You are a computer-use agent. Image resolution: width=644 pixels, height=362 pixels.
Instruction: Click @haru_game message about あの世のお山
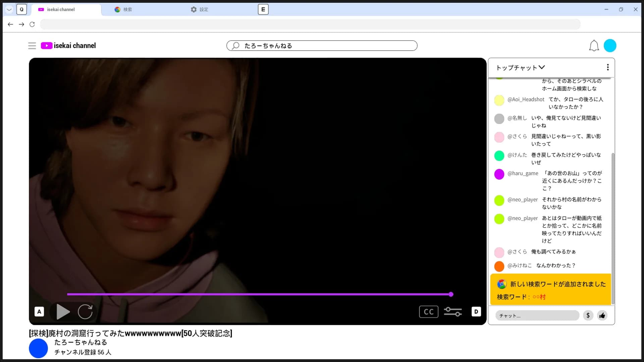[x=572, y=181]
